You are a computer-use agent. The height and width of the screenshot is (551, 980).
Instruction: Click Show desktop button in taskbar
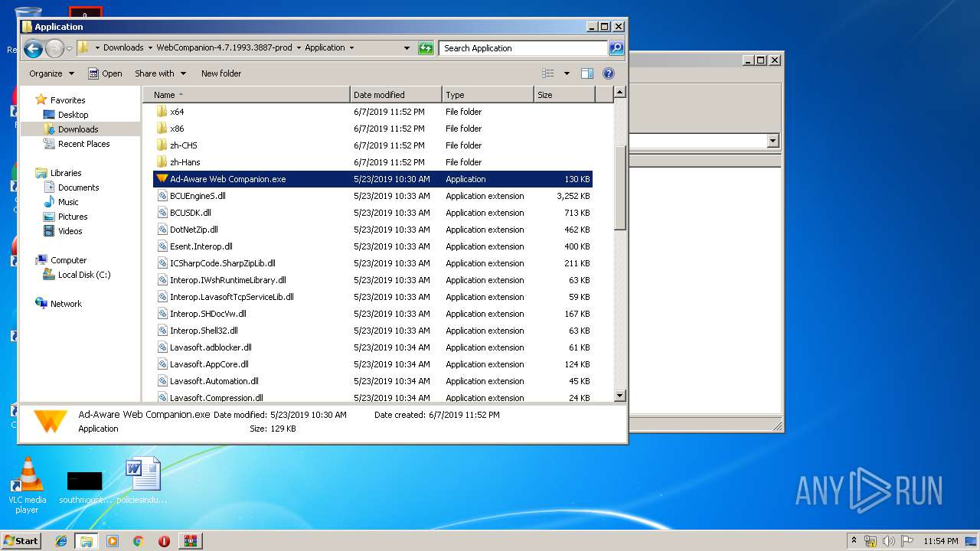[971, 541]
